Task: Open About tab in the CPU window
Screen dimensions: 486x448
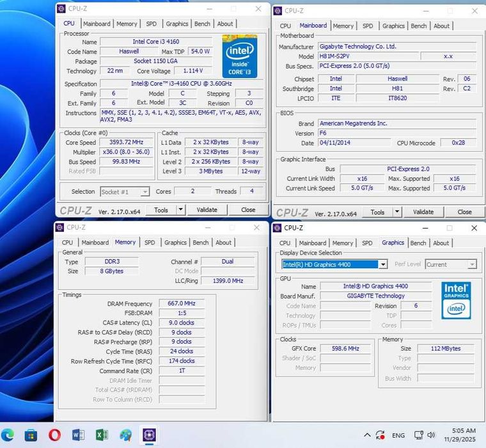Action: 225,24
